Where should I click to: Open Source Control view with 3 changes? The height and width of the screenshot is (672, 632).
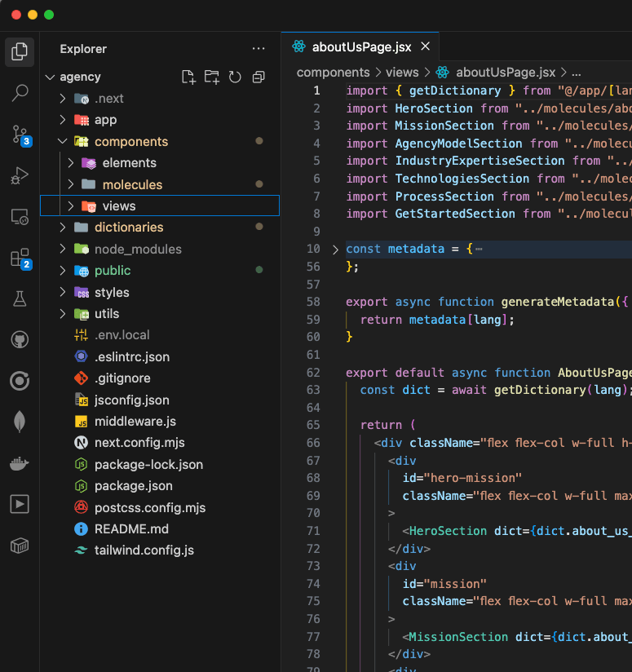(x=20, y=135)
